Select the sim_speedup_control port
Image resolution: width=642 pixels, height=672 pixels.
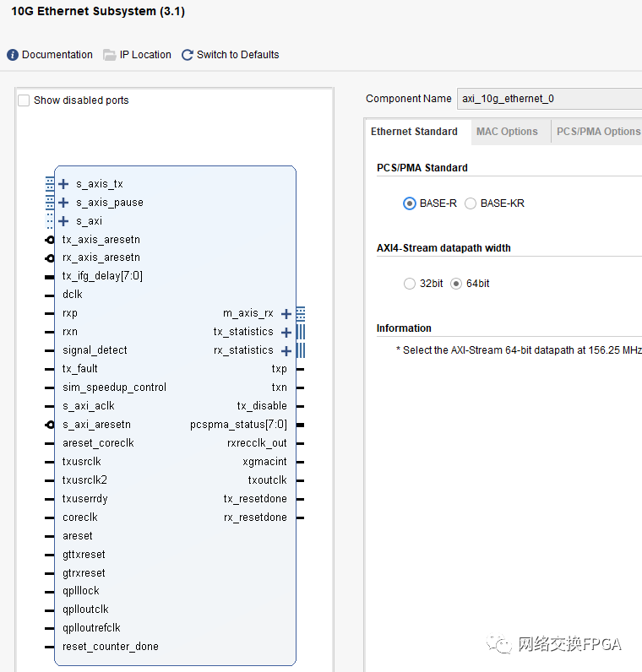(x=115, y=387)
